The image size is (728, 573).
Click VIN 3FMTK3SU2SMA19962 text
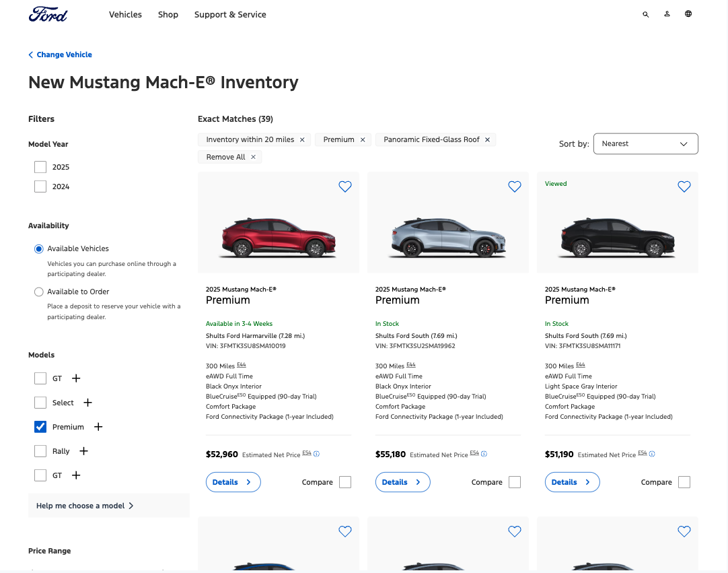(415, 345)
